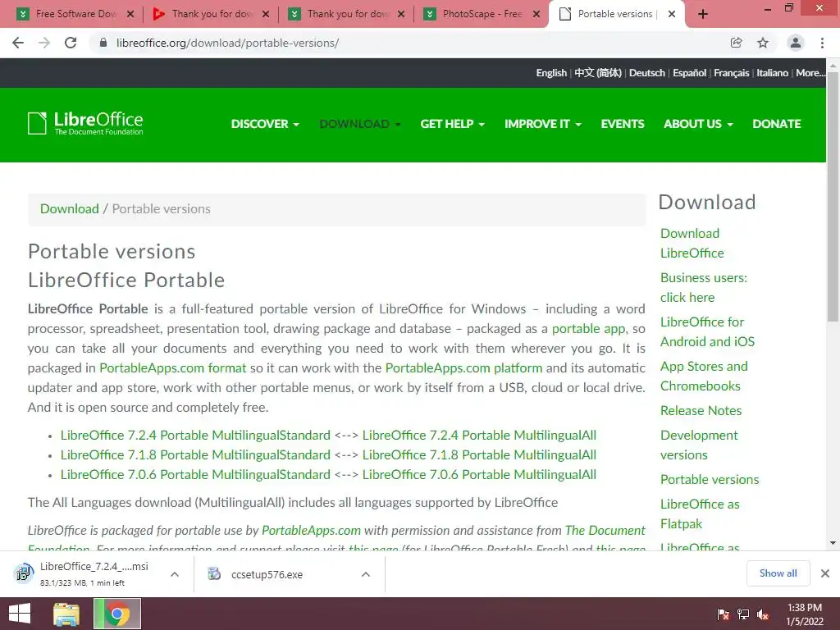Click the page vertical scrollbar thumb

(833, 197)
